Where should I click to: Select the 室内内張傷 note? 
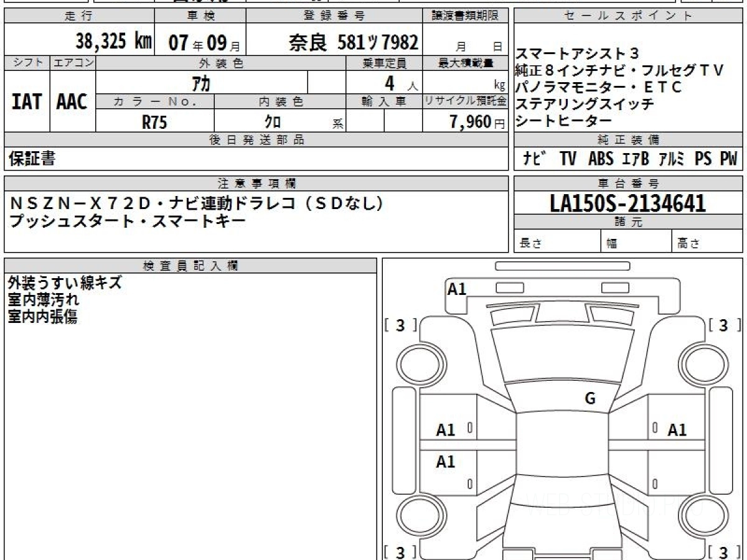click(x=42, y=316)
